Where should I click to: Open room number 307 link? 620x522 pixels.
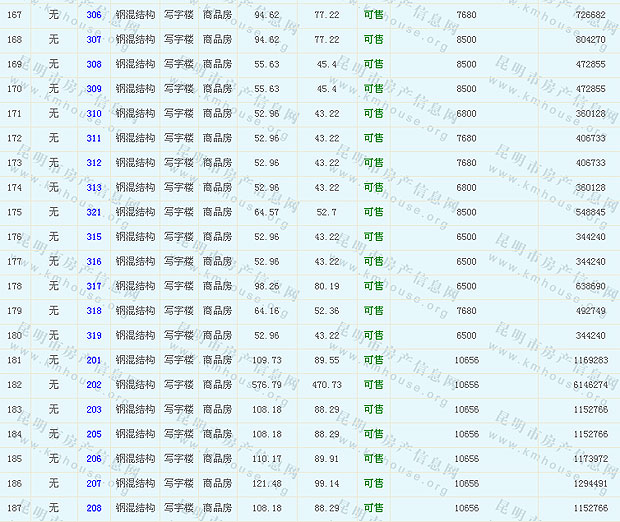(94, 40)
